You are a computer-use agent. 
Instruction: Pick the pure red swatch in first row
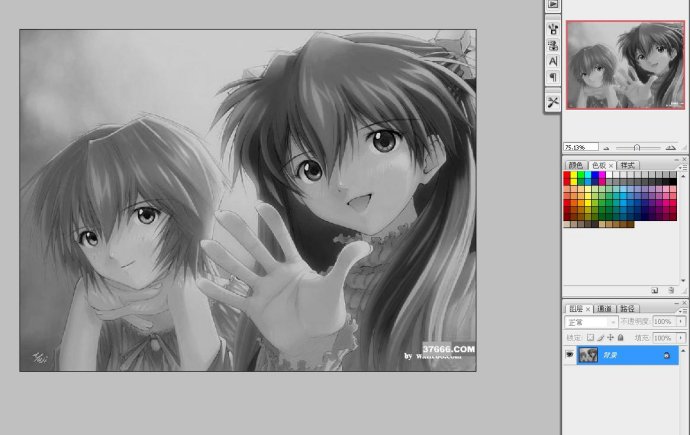pyautogui.click(x=567, y=175)
